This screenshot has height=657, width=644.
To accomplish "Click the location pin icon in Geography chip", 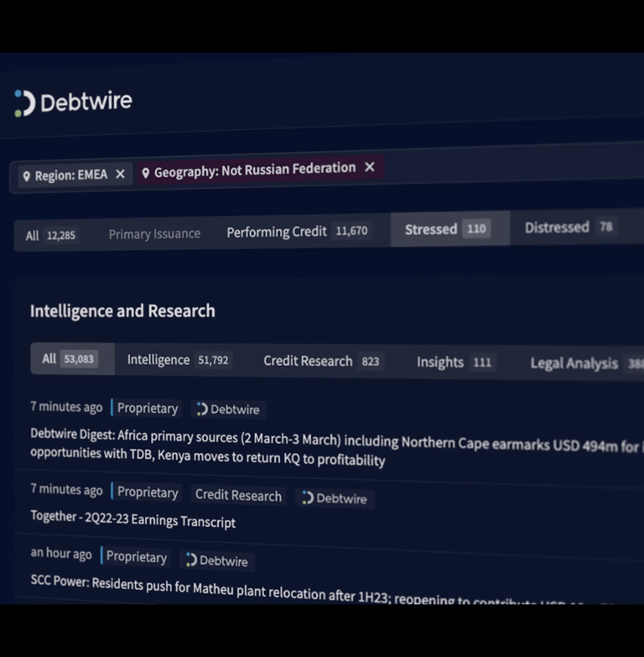I will [x=145, y=173].
